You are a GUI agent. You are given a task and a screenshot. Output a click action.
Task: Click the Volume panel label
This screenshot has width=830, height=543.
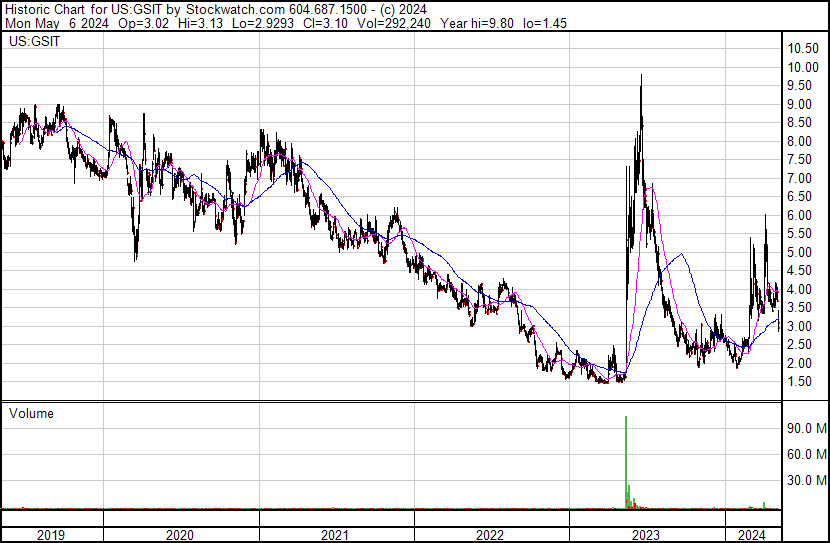pyautogui.click(x=31, y=413)
